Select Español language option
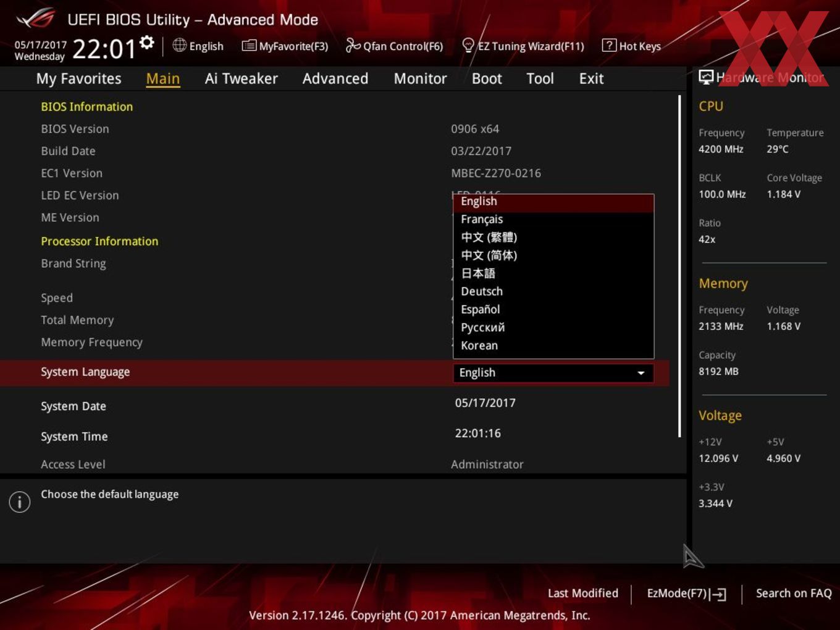This screenshot has height=630, width=840. pyautogui.click(x=553, y=309)
